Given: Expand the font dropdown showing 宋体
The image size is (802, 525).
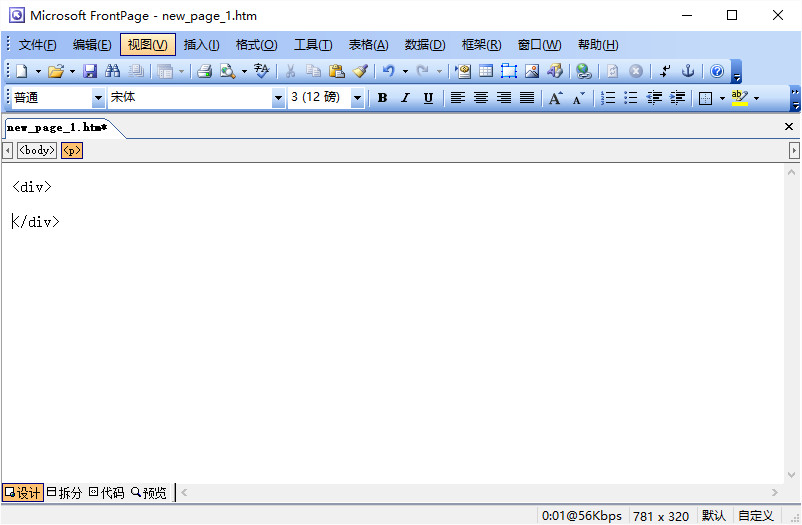Looking at the screenshot, I should (278, 98).
